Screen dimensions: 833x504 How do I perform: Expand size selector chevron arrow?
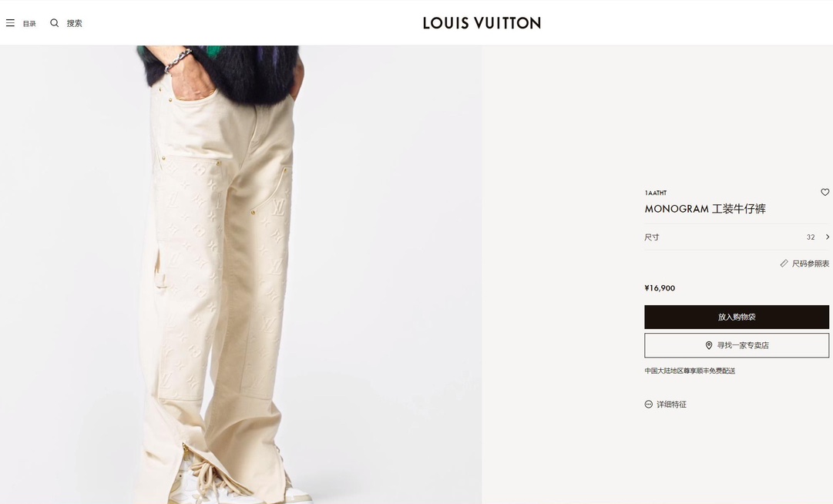point(827,237)
